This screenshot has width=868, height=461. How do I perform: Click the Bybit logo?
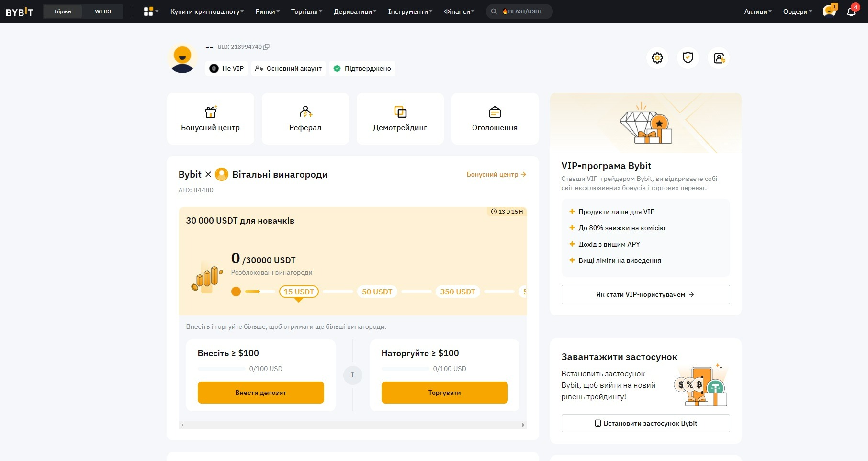tap(20, 12)
